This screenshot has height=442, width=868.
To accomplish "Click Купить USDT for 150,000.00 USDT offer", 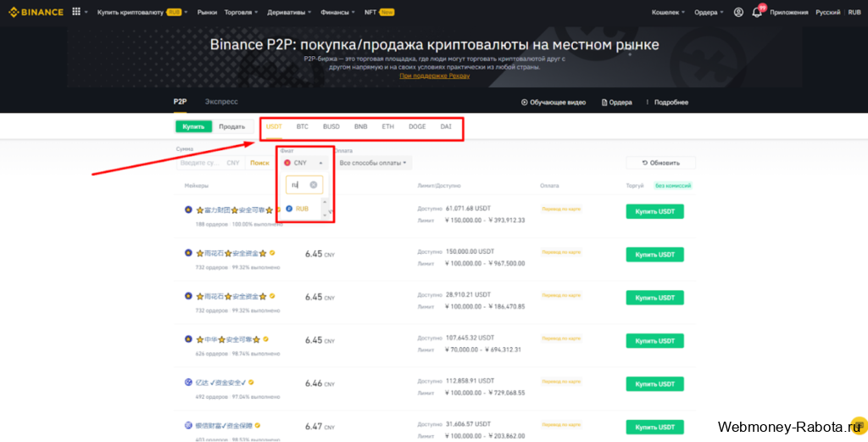I will point(655,255).
